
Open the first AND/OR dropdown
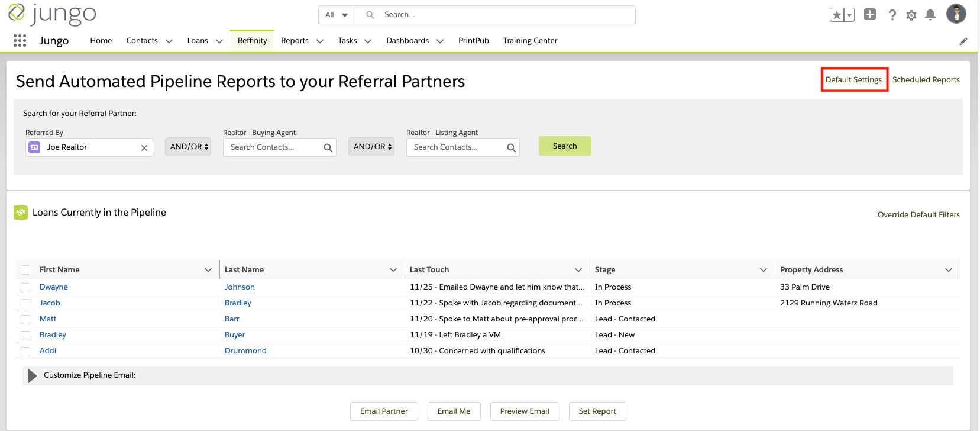(x=188, y=147)
